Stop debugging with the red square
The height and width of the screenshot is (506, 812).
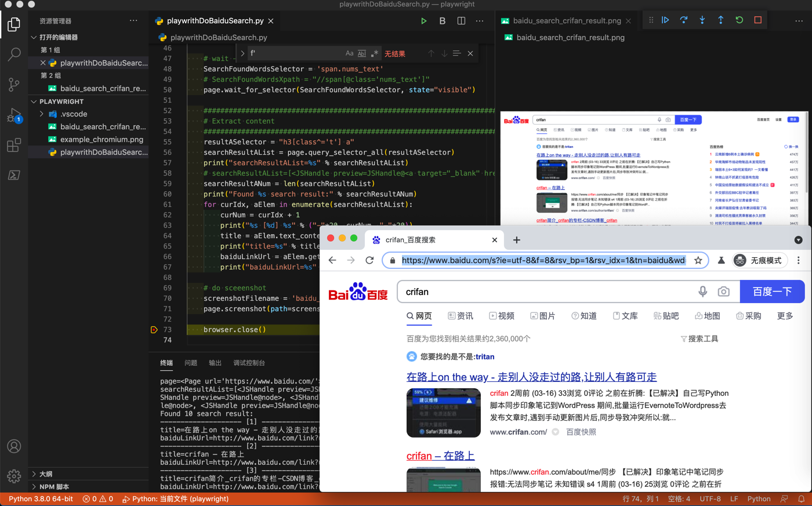(758, 20)
